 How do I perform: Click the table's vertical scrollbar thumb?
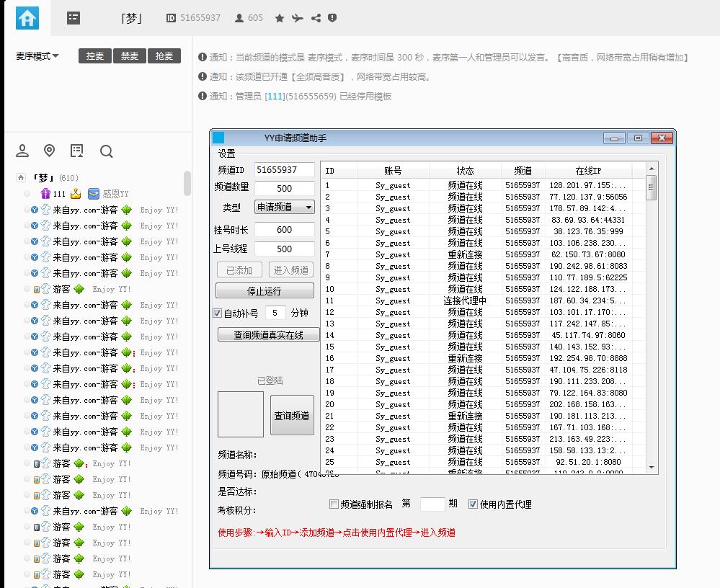[652, 187]
